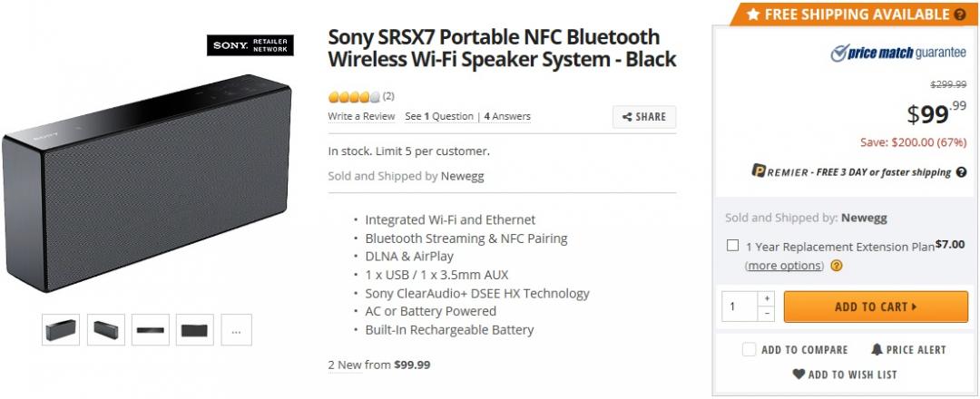The image size is (980, 399).
Task: Click the Add to Wish List heart icon
Action: point(799,374)
